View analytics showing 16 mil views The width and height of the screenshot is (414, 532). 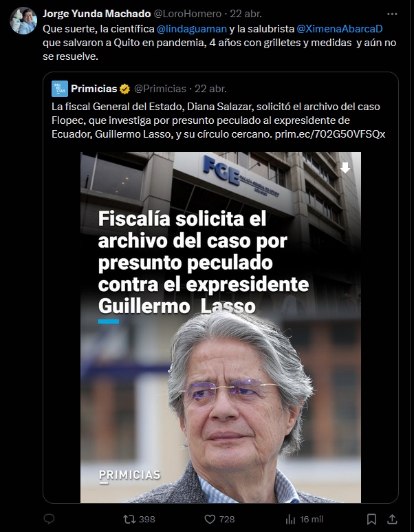click(x=304, y=519)
